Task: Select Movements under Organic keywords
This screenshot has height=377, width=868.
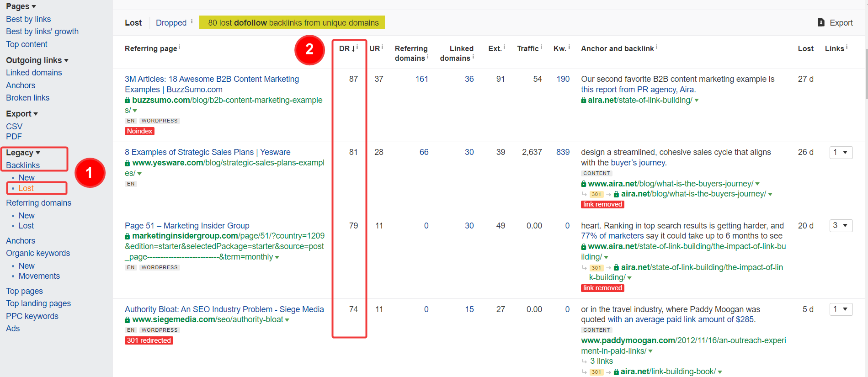Action: [39, 276]
